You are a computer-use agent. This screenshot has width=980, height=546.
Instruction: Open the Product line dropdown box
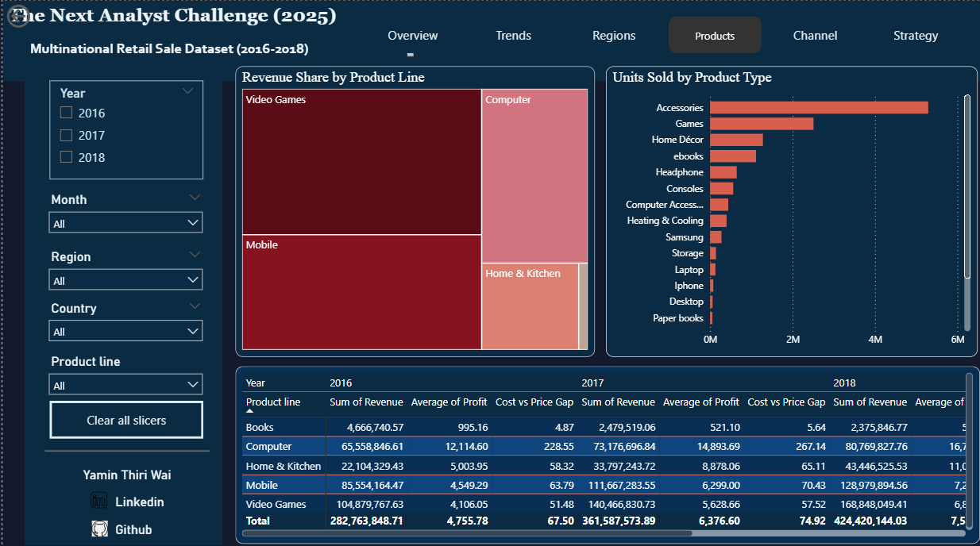point(125,385)
